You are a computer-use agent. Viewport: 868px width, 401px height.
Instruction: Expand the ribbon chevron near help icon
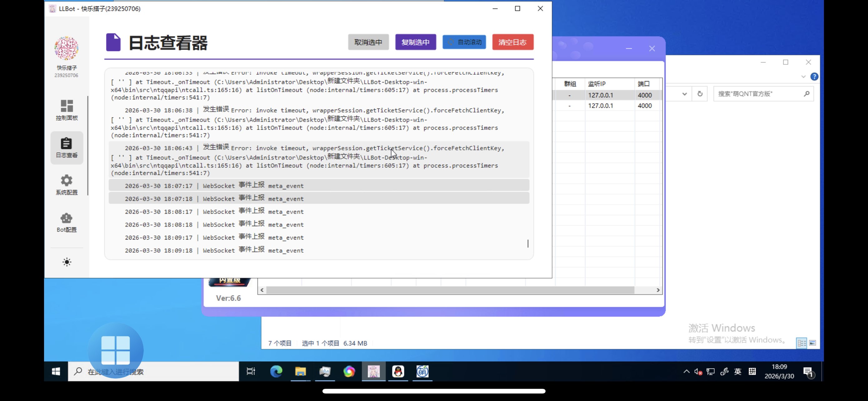point(803,77)
